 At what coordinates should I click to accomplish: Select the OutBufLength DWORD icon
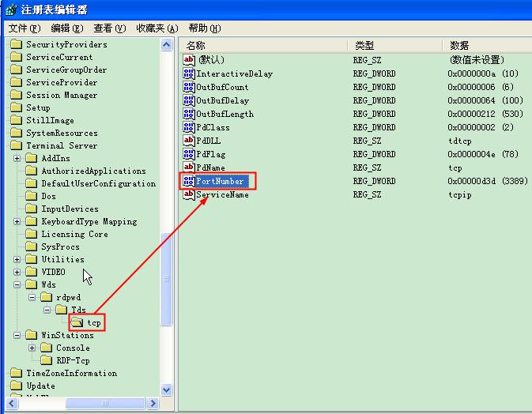click(189, 114)
